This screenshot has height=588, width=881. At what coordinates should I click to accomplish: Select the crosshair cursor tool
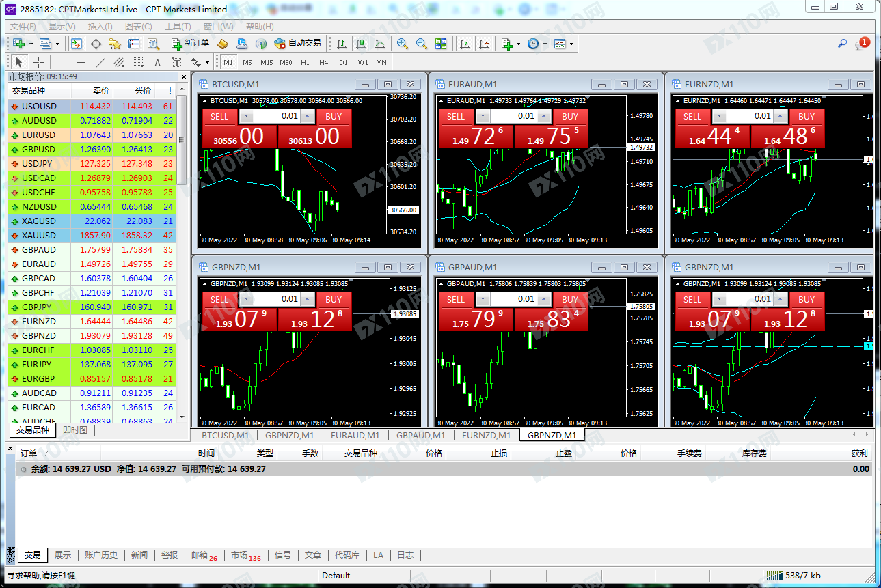point(39,62)
